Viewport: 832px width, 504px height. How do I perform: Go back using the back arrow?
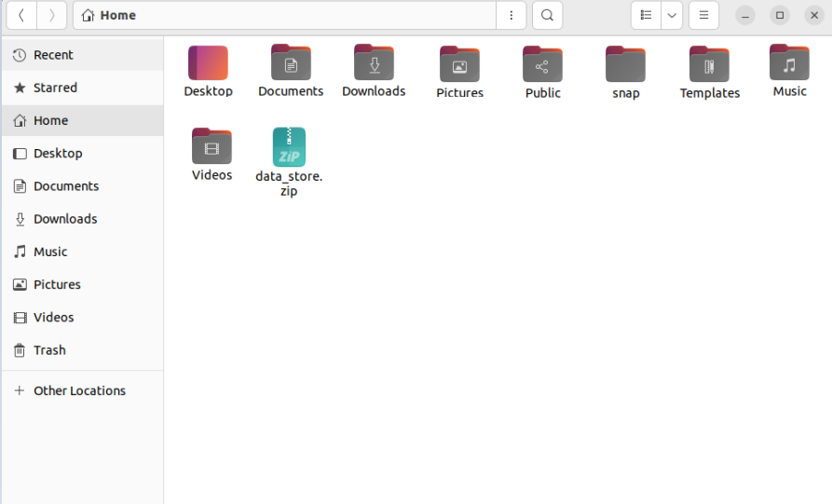click(x=21, y=16)
